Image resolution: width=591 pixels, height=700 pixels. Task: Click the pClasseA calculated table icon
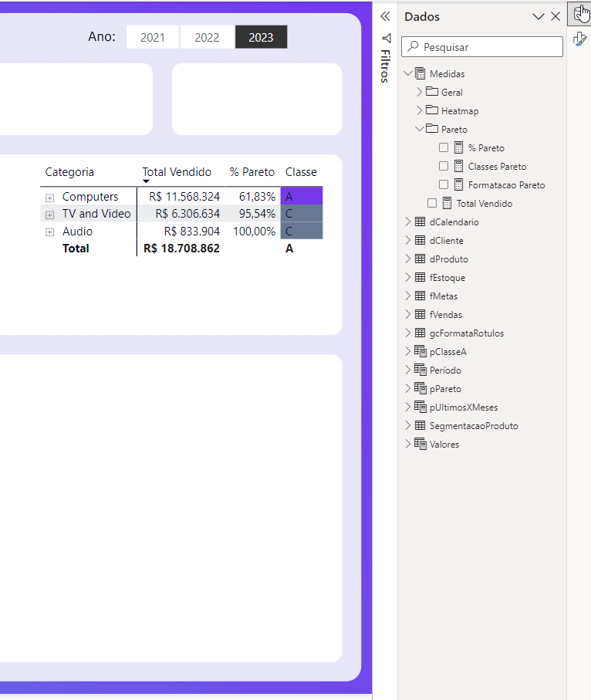pos(420,351)
